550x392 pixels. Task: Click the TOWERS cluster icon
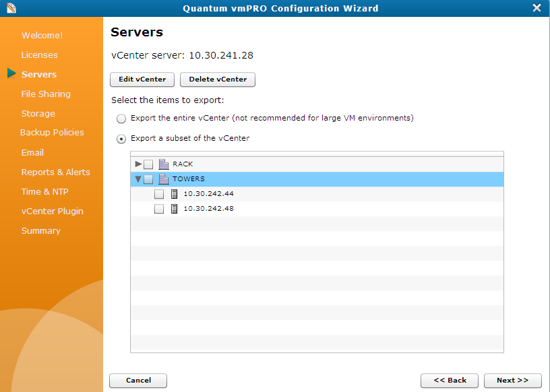pyautogui.click(x=163, y=178)
